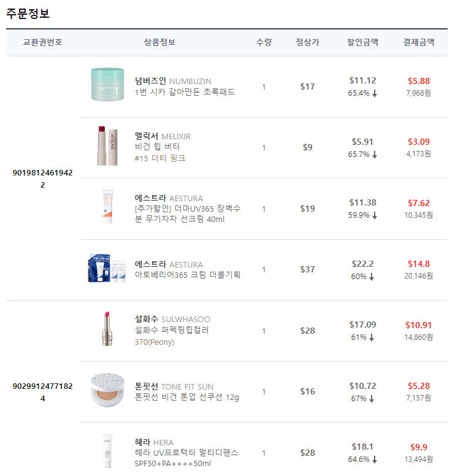
Task: Click the down arrow next to 59.9%
Action: [375, 215]
